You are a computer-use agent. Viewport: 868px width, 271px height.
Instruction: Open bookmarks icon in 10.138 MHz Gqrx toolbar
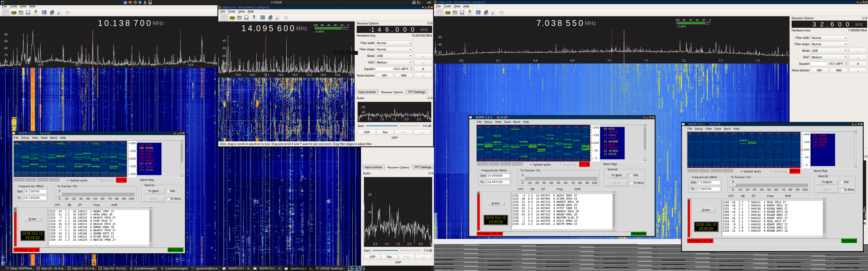pyautogui.click(x=36, y=12)
